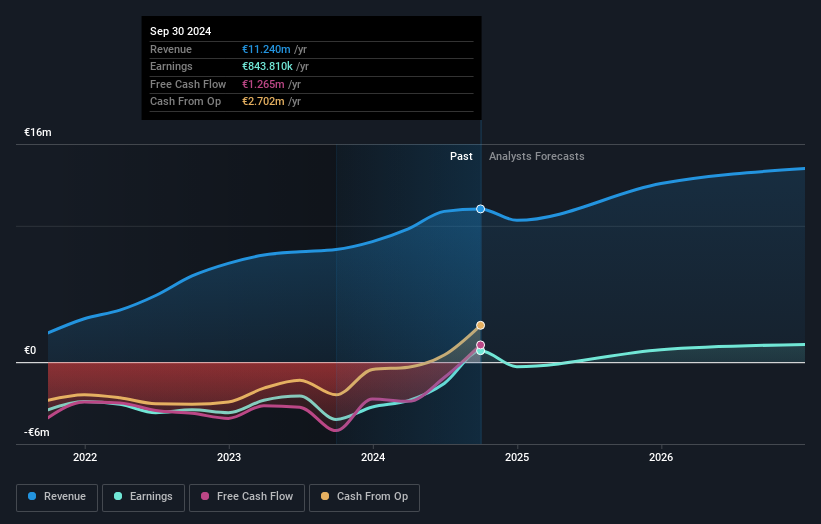This screenshot has width=821, height=524.
Task: Click the -€6m y-axis label
Action: click(x=37, y=432)
